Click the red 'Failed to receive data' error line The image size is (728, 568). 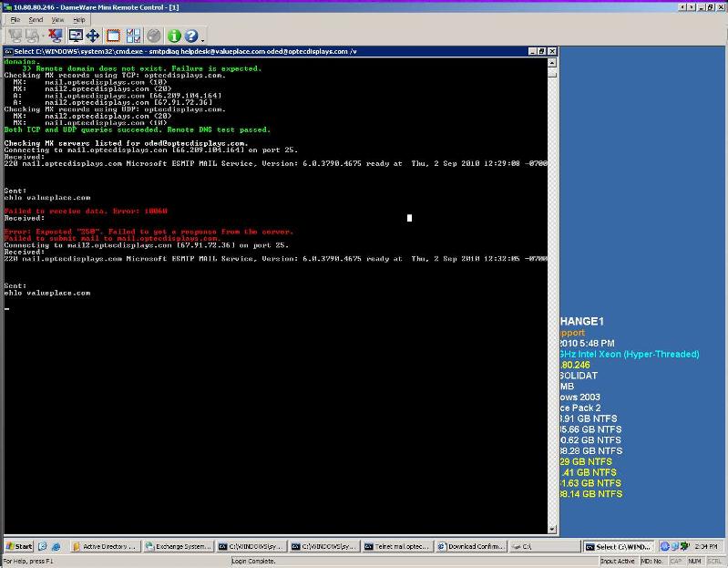[x=86, y=211]
